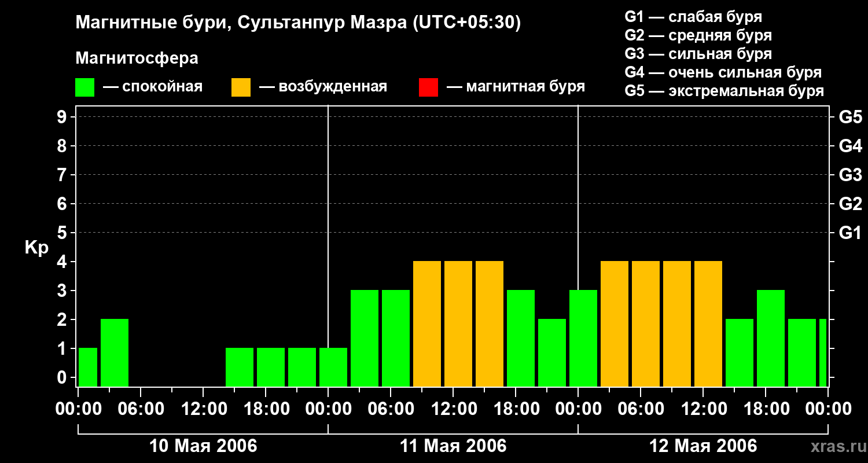The height and width of the screenshot is (463, 868).
Task: Click the first orange Kp 4 bar on 12 May
Action: (x=615, y=324)
